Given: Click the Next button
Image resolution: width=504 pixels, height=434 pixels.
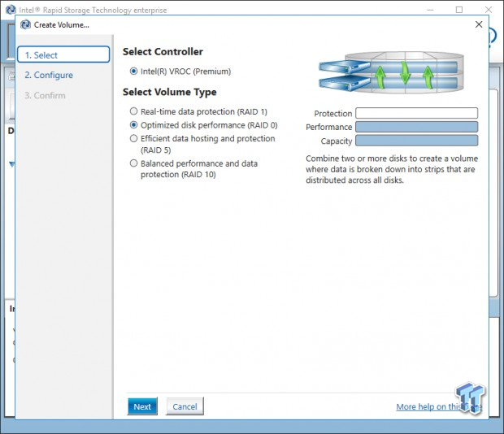Looking at the screenshot, I should (142, 406).
